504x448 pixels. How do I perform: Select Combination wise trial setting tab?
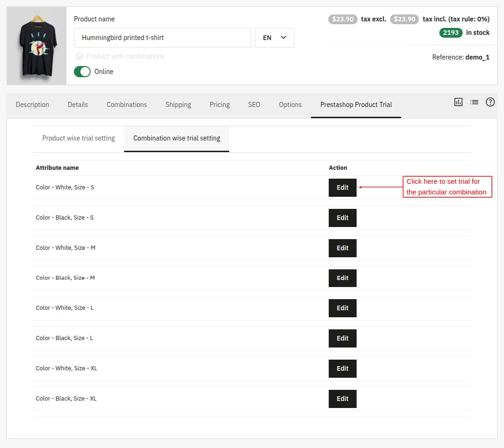pyautogui.click(x=177, y=138)
